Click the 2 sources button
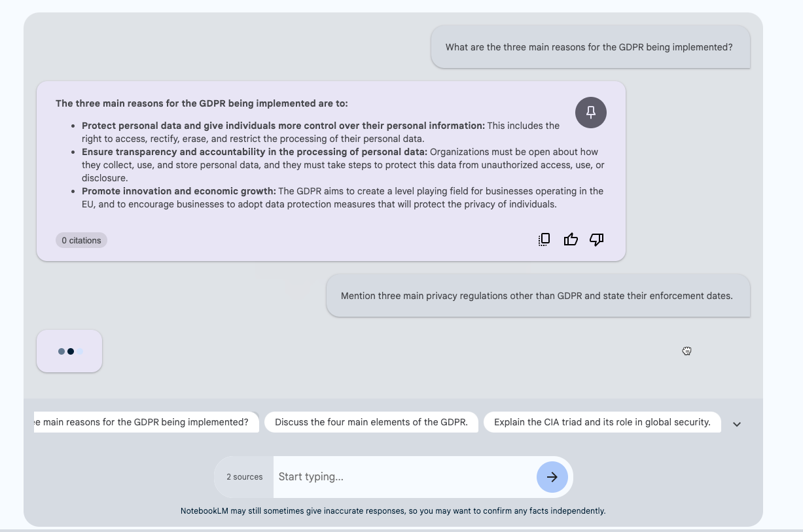This screenshot has height=532, width=803. click(x=244, y=477)
